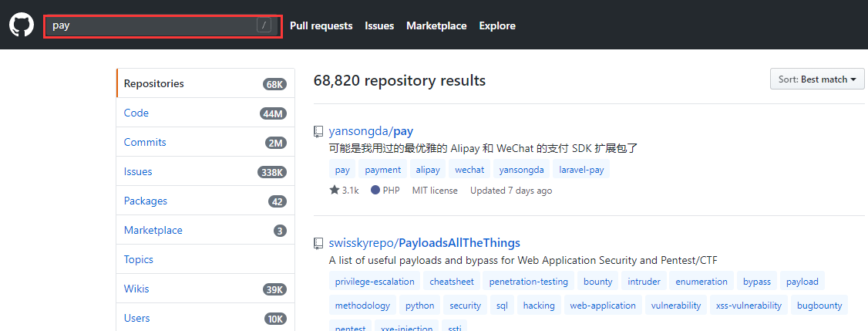Open the 'python' topic tag
Image resolution: width=868 pixels, height=331 pixels.
[x=419, y=306]
